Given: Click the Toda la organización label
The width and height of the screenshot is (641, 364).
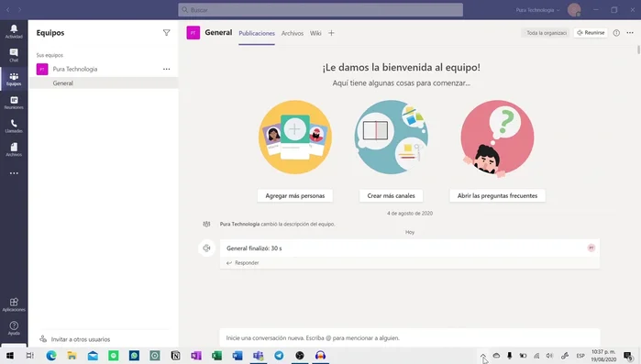Looking at the screenshot, I should 547,33.
